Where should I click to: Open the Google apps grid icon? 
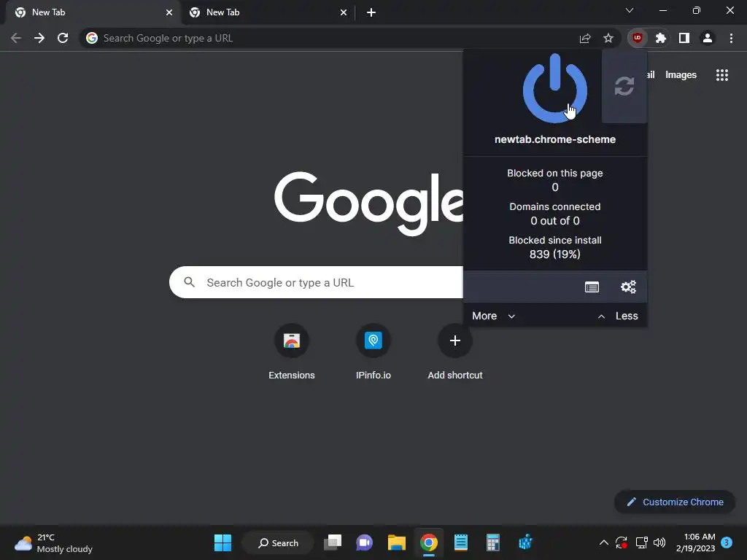point(721,75)
